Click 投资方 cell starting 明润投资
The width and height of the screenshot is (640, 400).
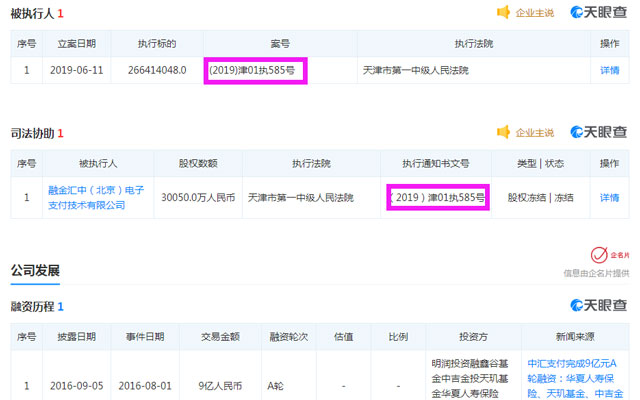click(470, 378)
